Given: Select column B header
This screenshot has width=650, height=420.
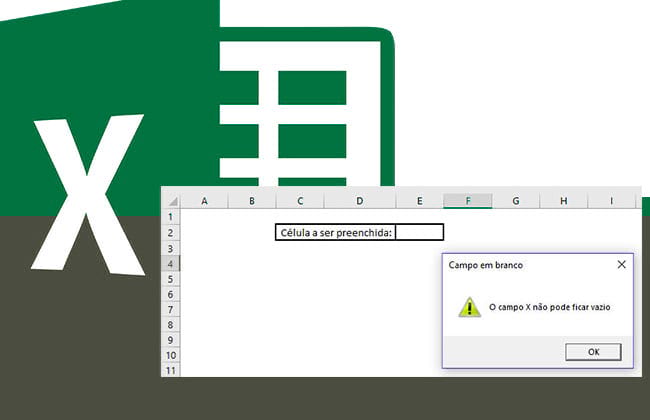Looking at the screenshot, I should tap(252, 201).
